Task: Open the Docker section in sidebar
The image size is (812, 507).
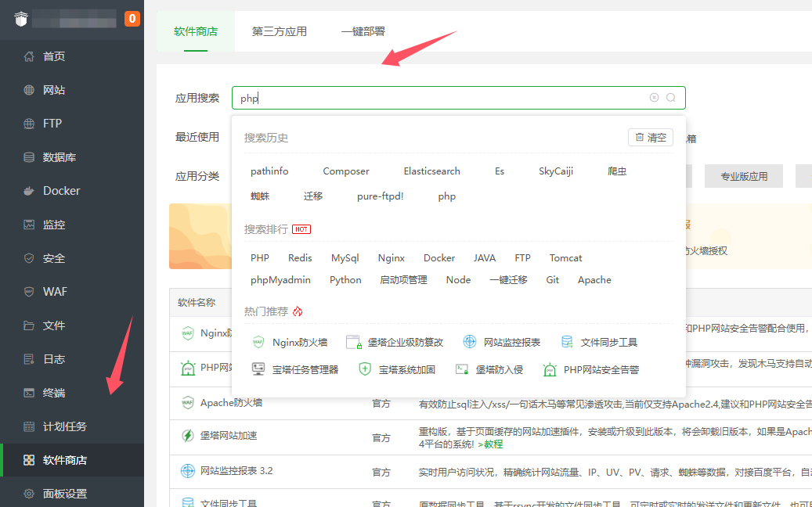Action: click(x=61, y=191)
